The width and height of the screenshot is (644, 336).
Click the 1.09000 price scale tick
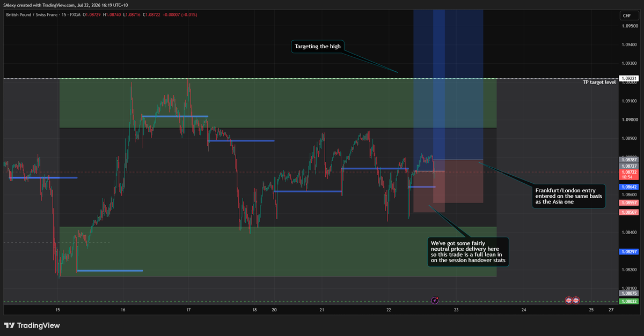point(629,120)
